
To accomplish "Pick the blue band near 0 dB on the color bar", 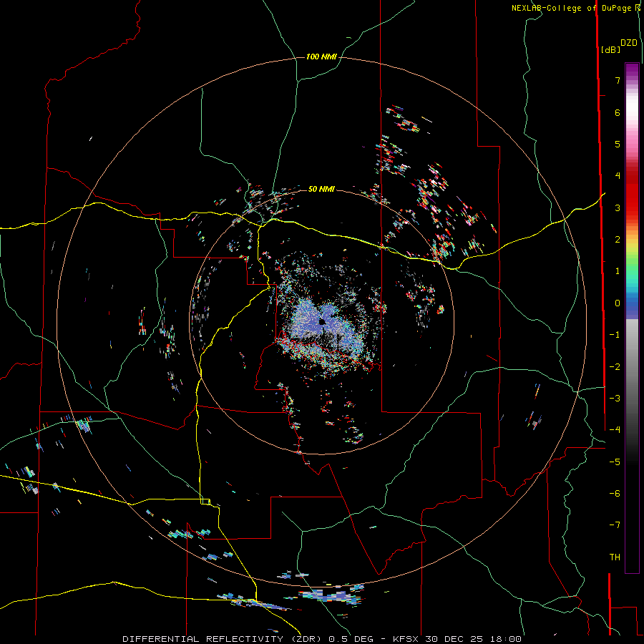I will [632, 303].
